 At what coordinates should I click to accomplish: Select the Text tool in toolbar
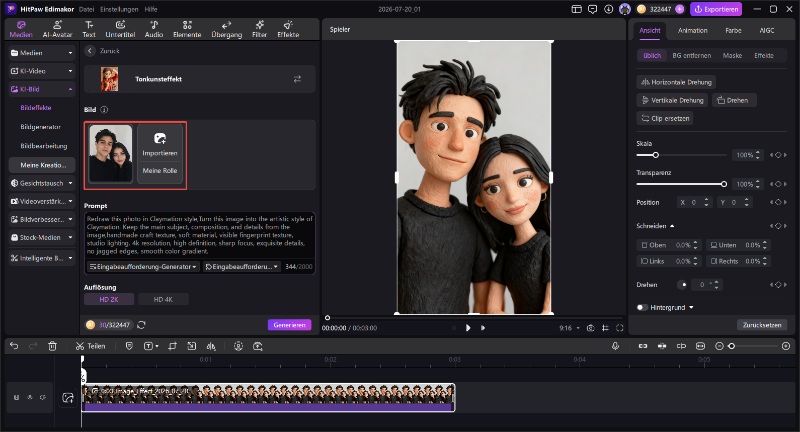89,30
